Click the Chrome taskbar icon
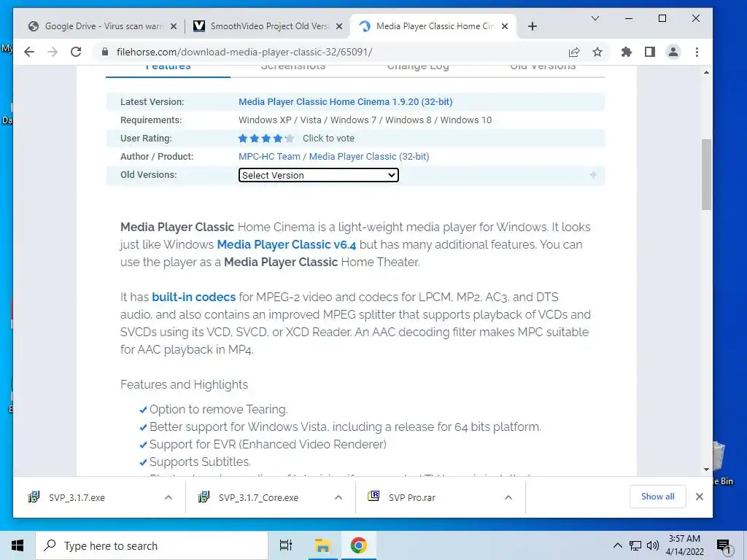747x560 pixels. pyautogui.click(x=358, y=545)
